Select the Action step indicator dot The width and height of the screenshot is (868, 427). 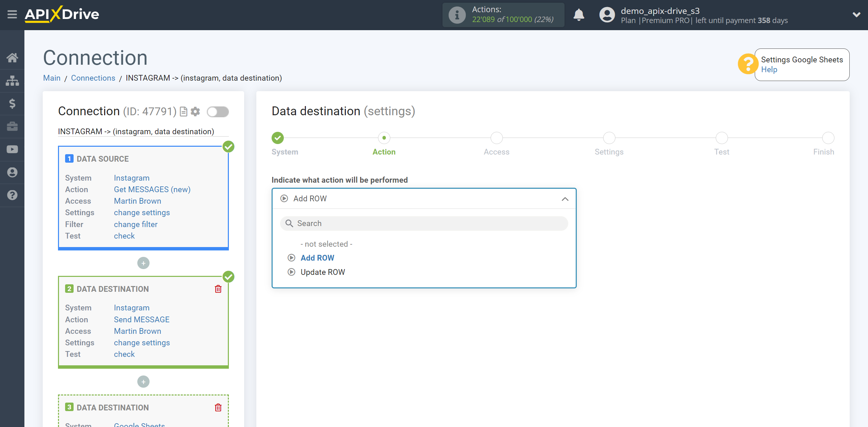(384, 138)
